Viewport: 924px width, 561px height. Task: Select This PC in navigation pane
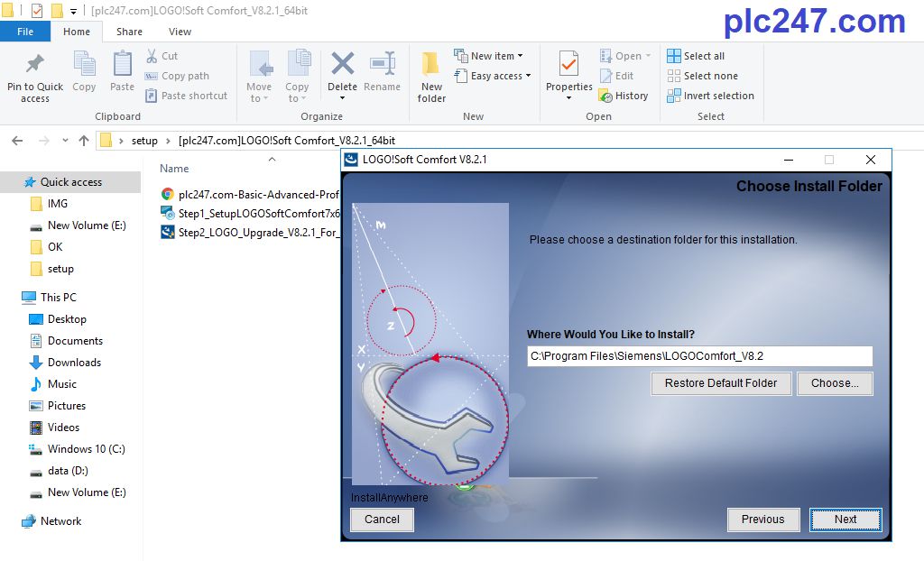point(59,297)
